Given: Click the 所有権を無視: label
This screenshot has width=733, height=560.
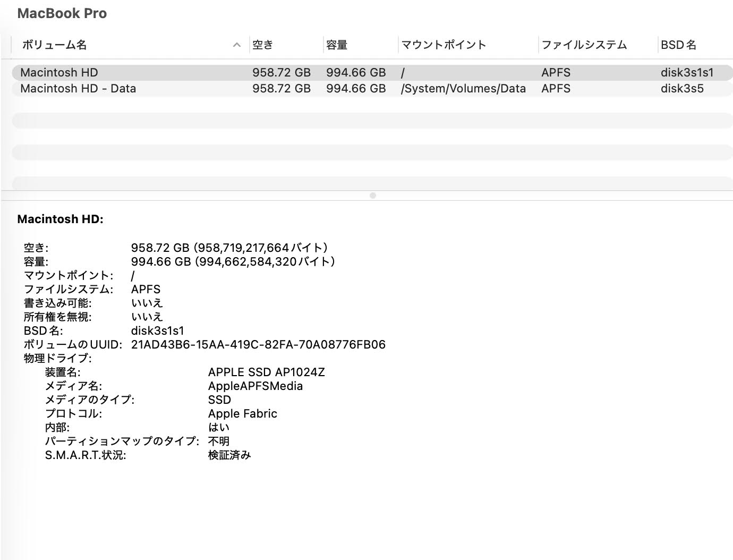Looking at the screenshot, I should (x=58, y=317).
